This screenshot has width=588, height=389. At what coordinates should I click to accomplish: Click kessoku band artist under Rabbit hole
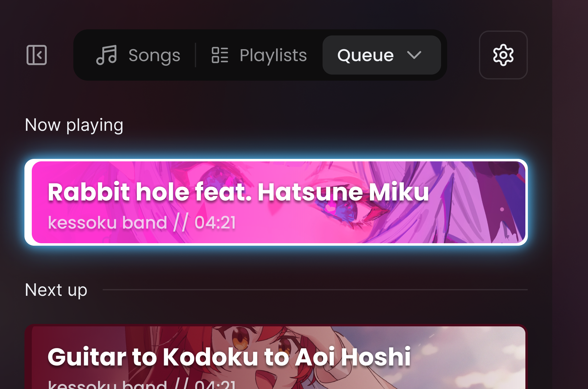pyautogui.click(x=108, y=222)
